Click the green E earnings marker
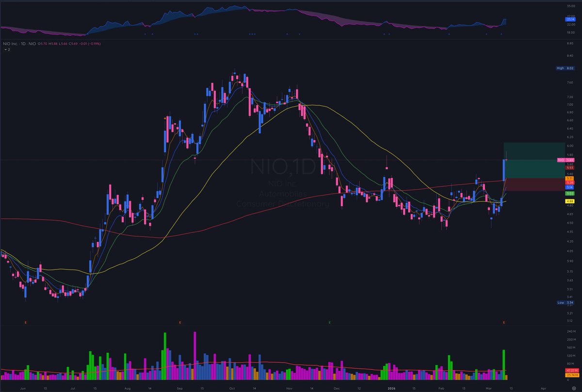The image size is (582, 392). pos(330,322)
